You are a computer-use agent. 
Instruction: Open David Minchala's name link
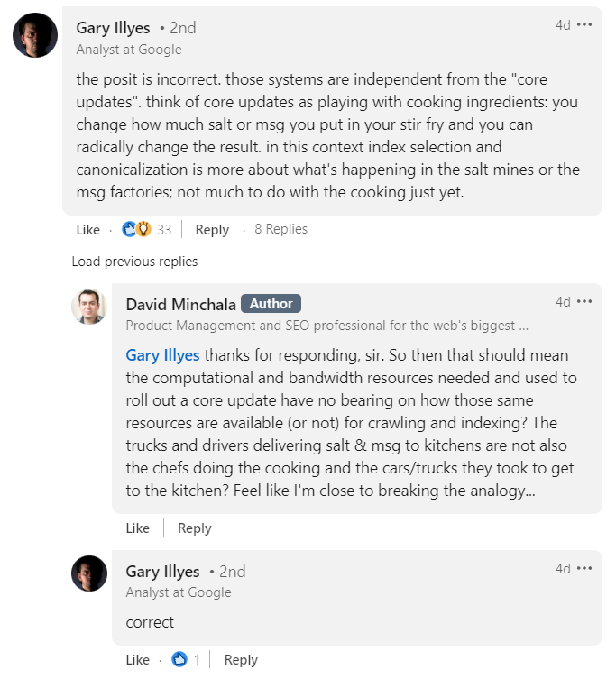[x=181, y=305]
